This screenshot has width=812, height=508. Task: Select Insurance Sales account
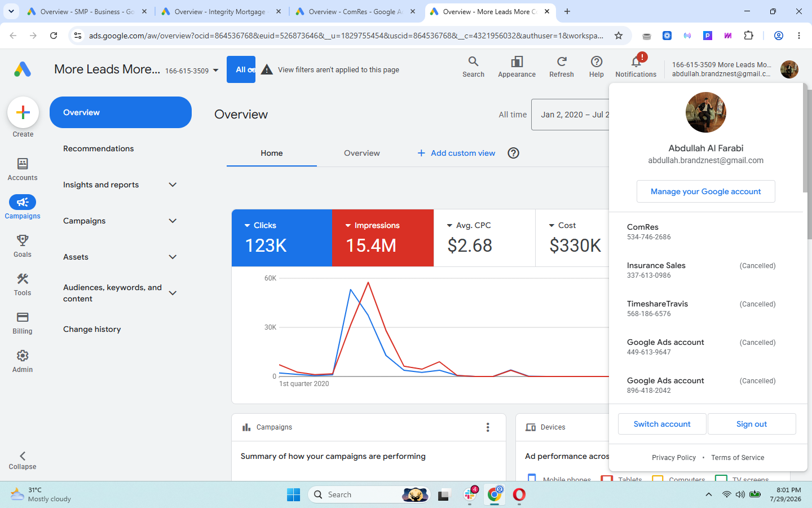click(706, 270)
